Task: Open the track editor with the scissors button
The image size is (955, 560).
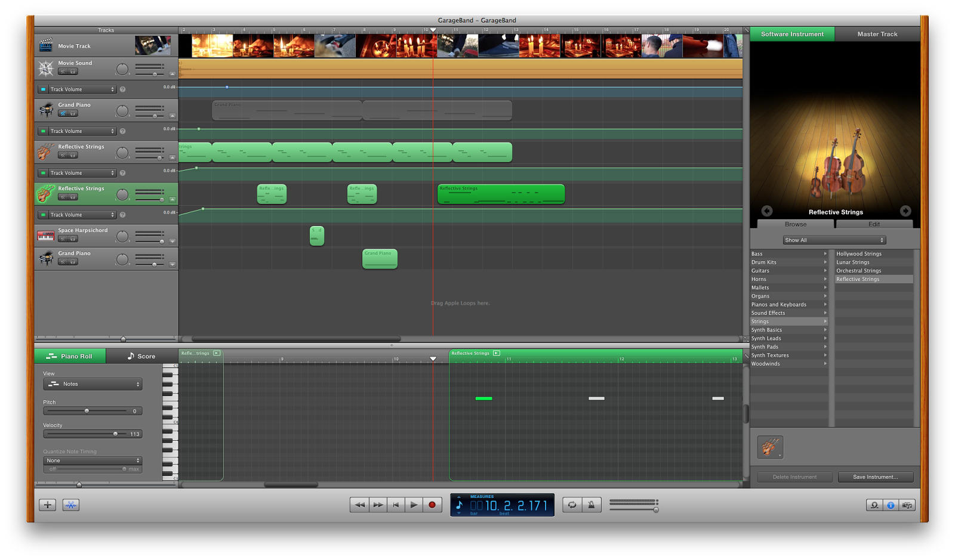Action: pos(71,505)
